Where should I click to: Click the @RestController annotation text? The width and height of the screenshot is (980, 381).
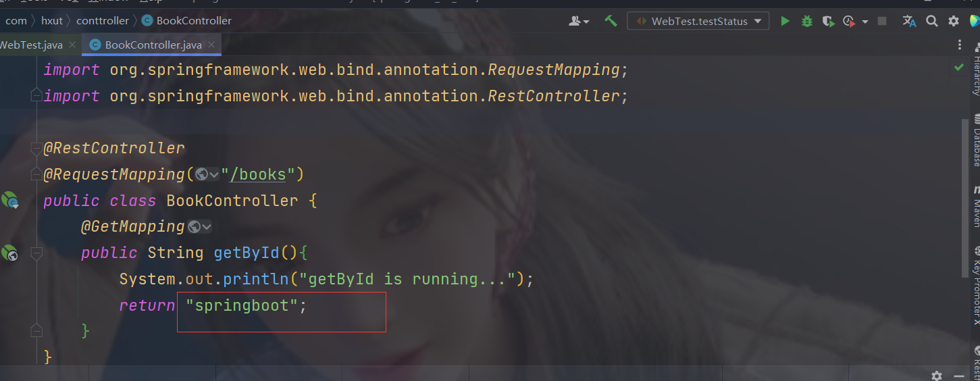click(114, 149)
